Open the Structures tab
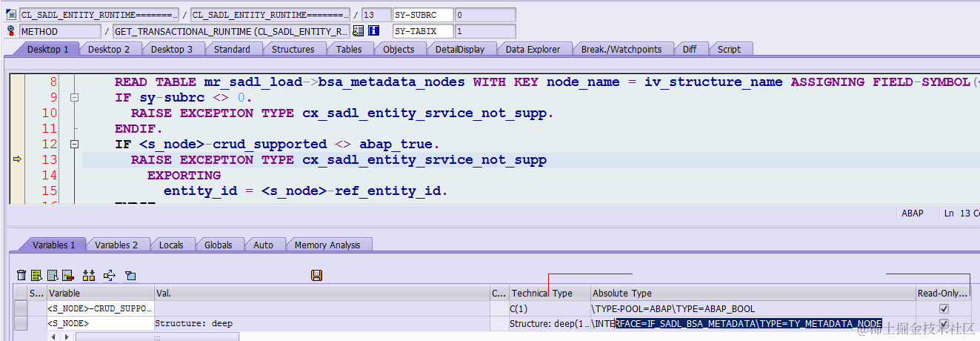 tap(293, 49)
